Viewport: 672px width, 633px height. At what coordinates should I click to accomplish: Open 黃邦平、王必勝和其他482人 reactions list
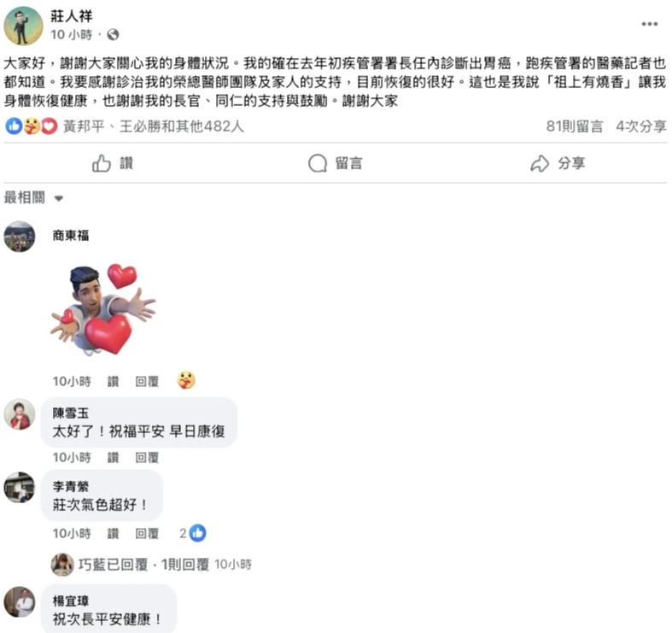point(154,126)
